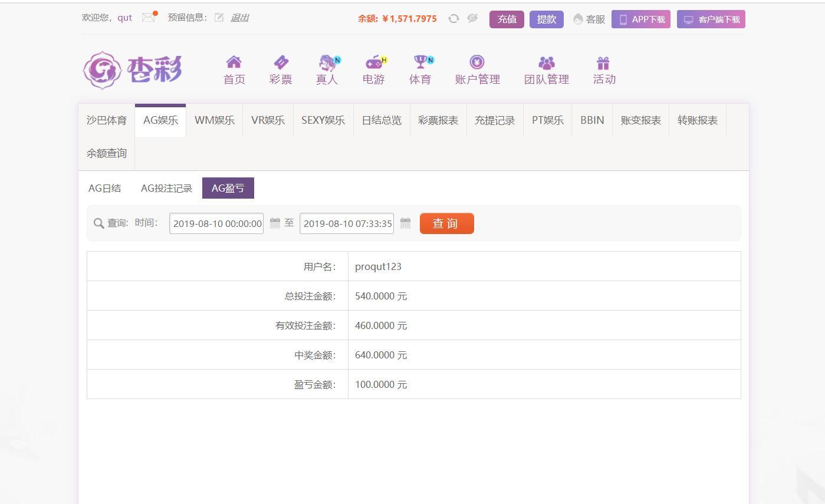Viewport: 825px width, 504px height.
Task: Switch to the WM娱乐 tab
Action: [x=214, y=120]
